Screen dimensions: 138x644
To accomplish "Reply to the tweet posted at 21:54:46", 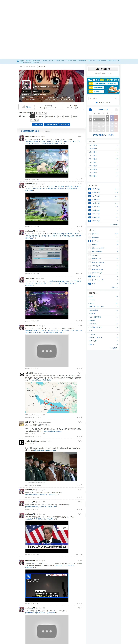I will point(77,321).
